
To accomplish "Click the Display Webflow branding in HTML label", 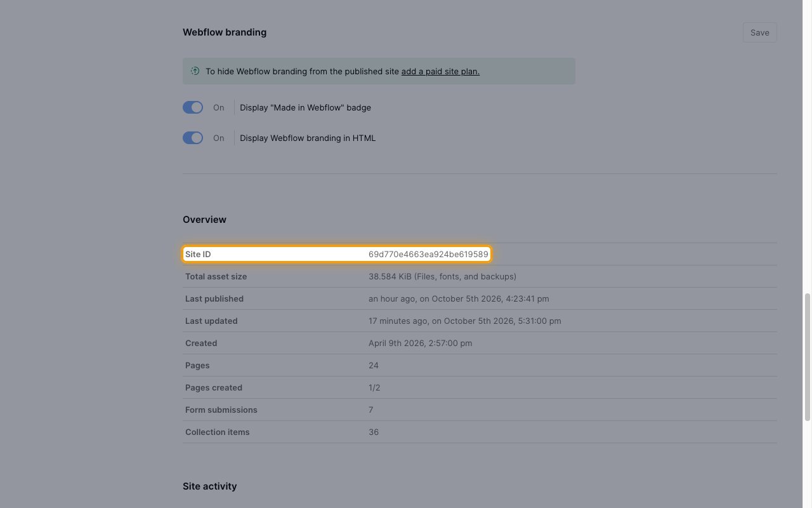I will pos(308,138).
